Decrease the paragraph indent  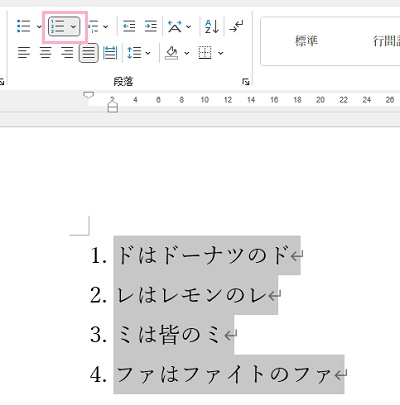click(x=129, y=26)
